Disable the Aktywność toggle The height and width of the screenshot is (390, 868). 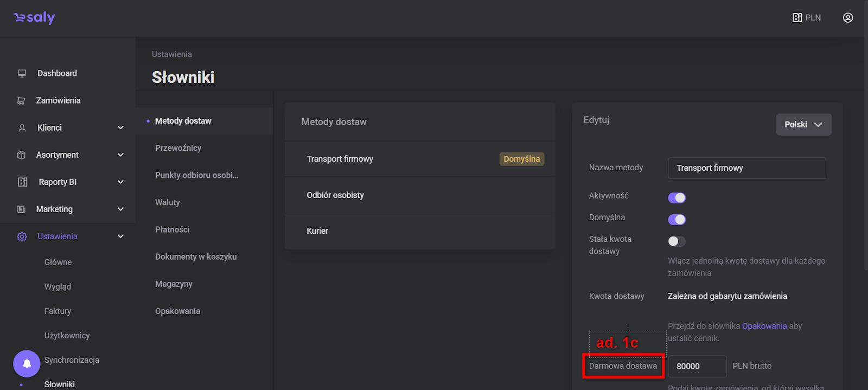[x=676, y=198]
